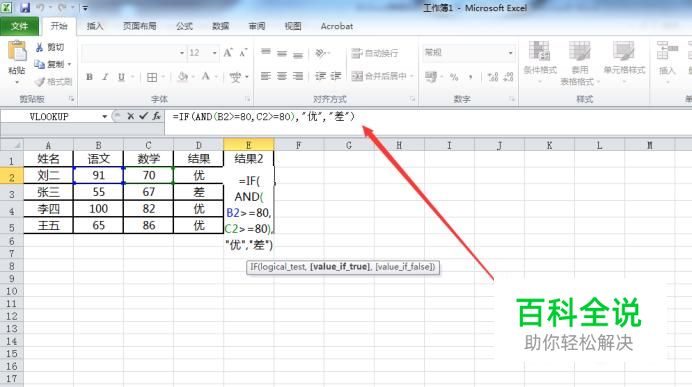Click the Select All corner button
The image size is (692, 387).
(11, 145)
